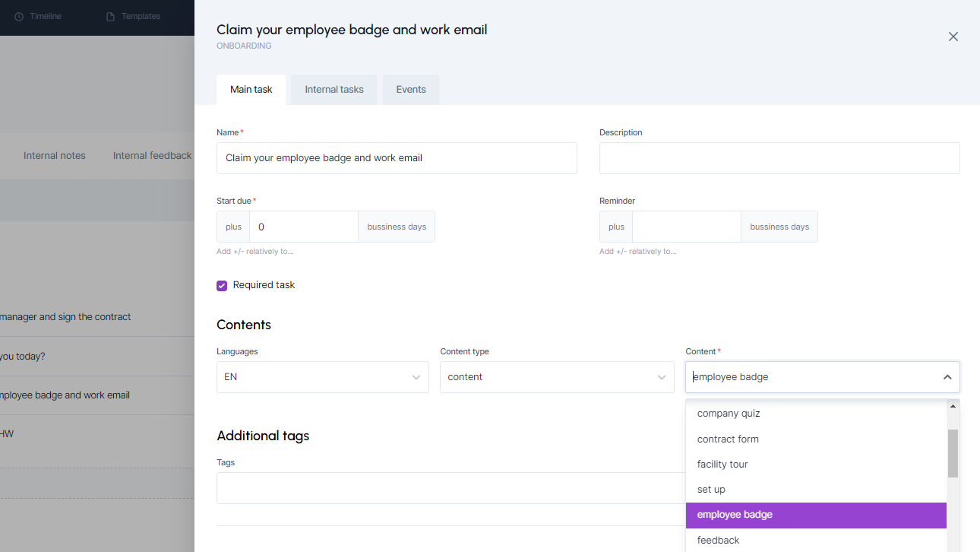Choose contract form from the content list
This screenshot has width=980, height=552.
click(x=816, y=439)
